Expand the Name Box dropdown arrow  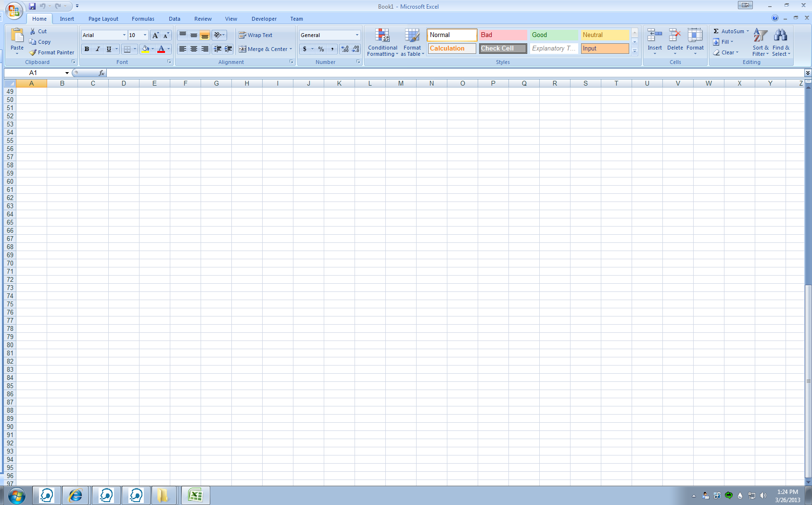click(67, 73)
